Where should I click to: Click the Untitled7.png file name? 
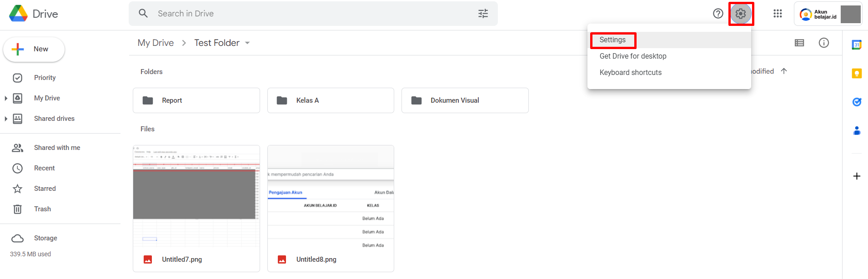pyautogui.click(x=182, y=259)
